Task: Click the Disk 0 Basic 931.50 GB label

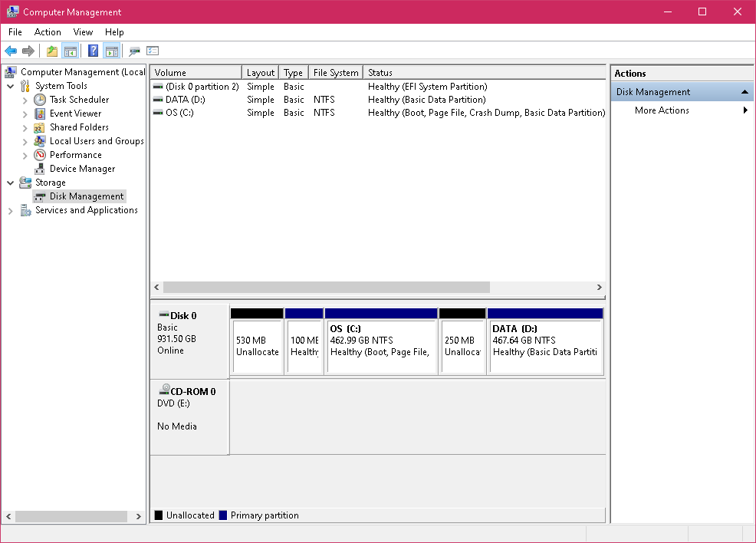Action: click(x=189, y=341)
